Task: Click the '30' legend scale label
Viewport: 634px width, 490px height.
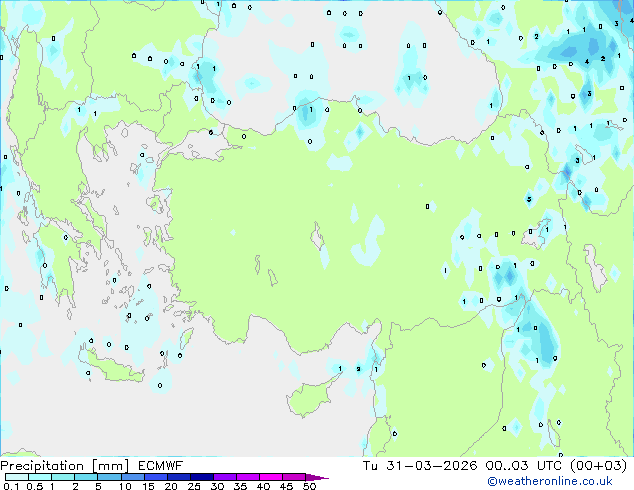Action: (x=217, y=486)
